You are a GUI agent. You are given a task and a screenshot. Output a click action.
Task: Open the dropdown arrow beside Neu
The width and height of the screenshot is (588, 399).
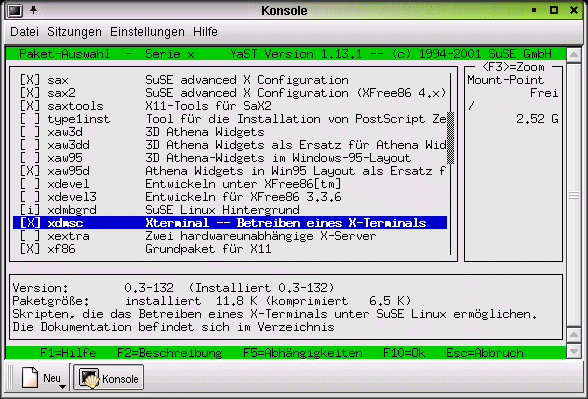tap(62, 386)
